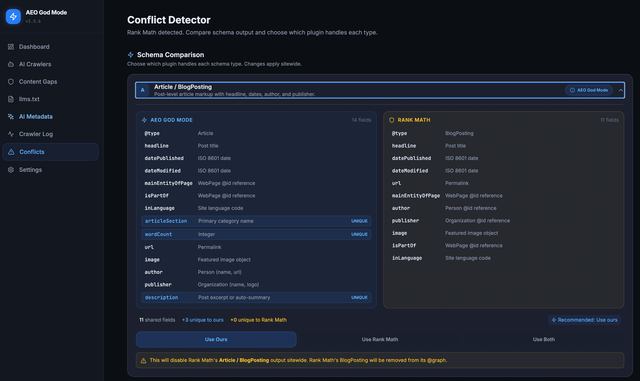This screenshot has height=381, width=640.
Task: Click the AI Metadata sparkle icon
Action: [x=11, y=117]
